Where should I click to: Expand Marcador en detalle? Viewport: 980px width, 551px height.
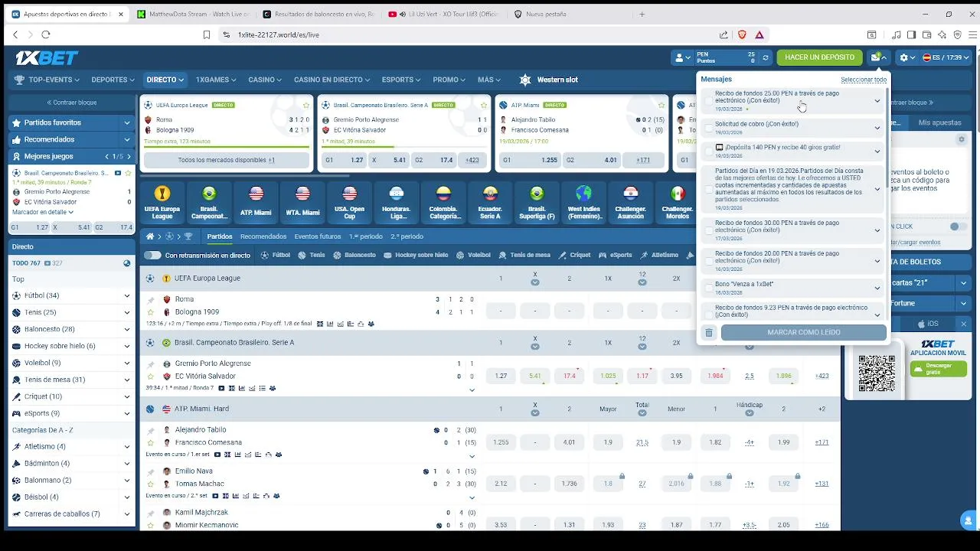click(x=43, y=212)
